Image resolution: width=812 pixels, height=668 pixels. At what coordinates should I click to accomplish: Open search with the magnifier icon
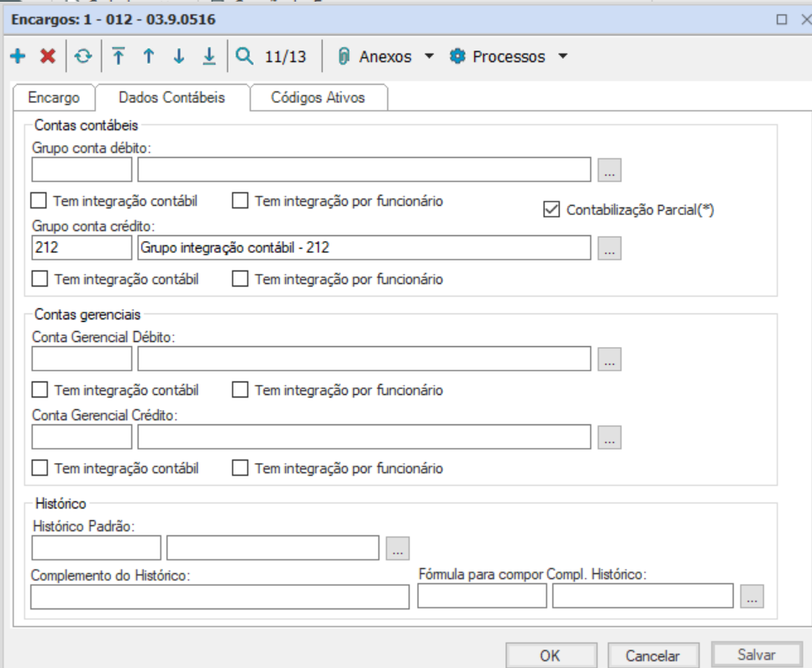tap(244, 56)
